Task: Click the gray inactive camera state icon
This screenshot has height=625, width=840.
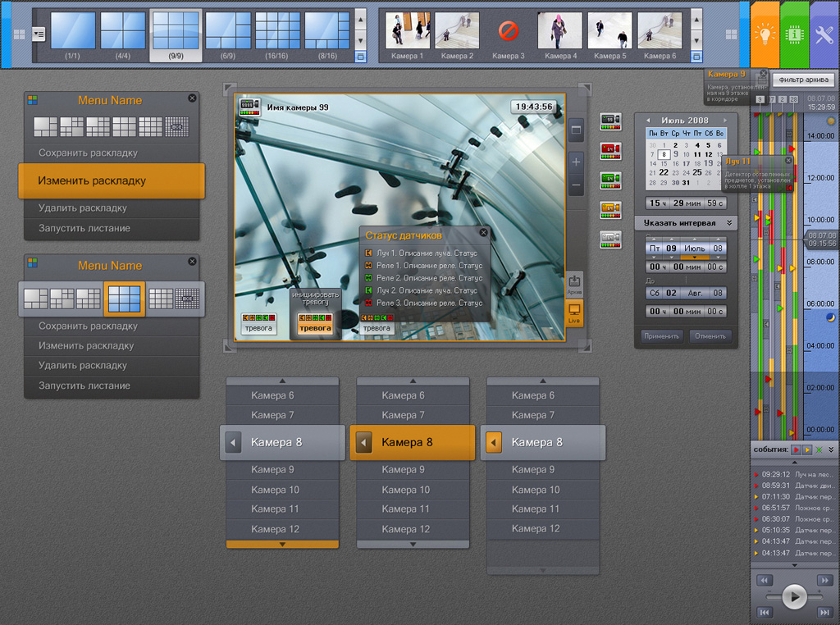Action: tap(610, 240)
